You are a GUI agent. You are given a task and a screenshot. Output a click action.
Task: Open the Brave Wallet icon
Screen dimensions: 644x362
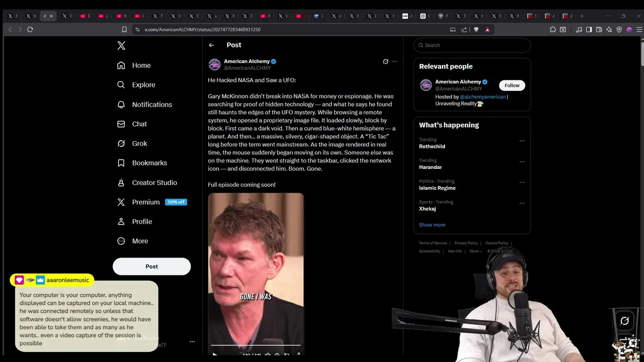(x=599, y=30)
